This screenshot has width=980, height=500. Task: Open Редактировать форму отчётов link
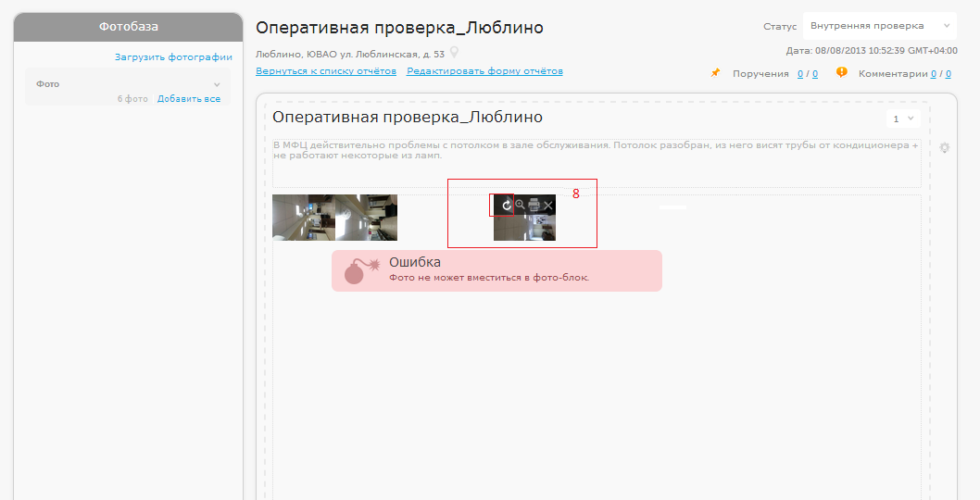pyautogui.click(x=484, y=71)
